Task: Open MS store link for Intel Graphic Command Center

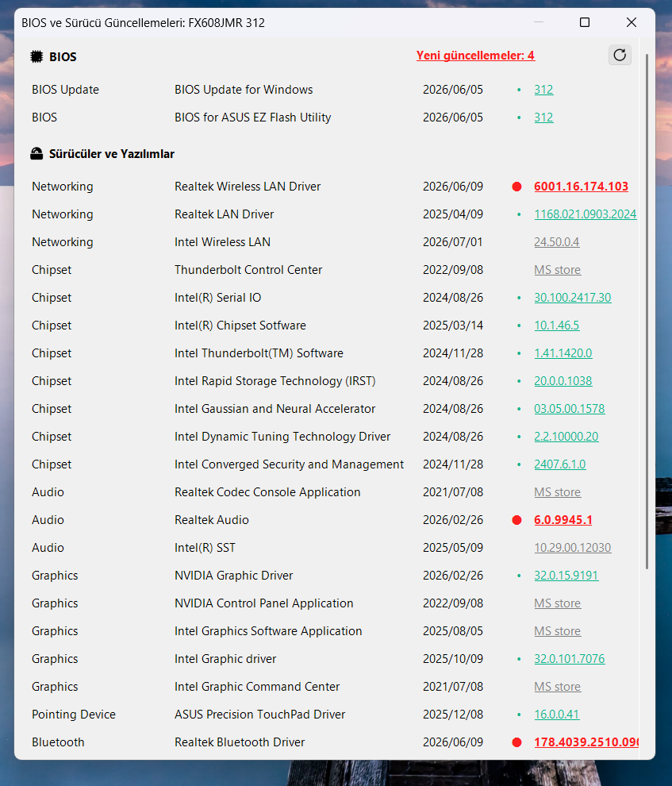Action: (x=557, y=687)
